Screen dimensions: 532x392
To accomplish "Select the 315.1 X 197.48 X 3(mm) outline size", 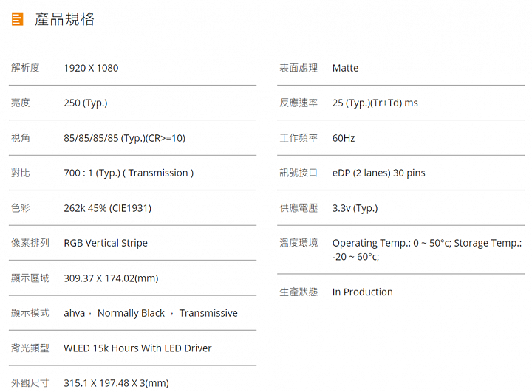I will pos(117,383).
